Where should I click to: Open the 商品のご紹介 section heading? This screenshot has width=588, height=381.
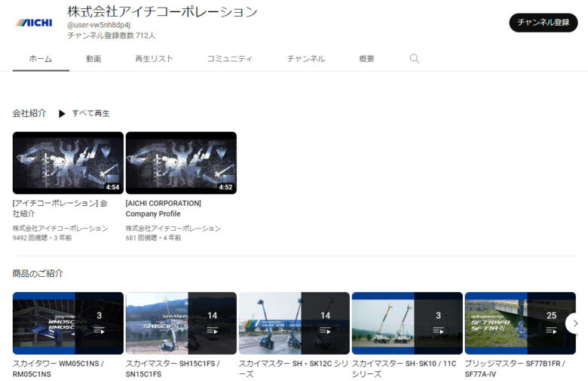click(38, 274)
